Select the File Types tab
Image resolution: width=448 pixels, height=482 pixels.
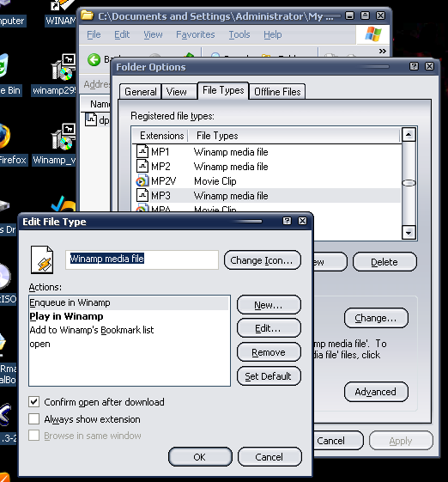pos(223,90)
